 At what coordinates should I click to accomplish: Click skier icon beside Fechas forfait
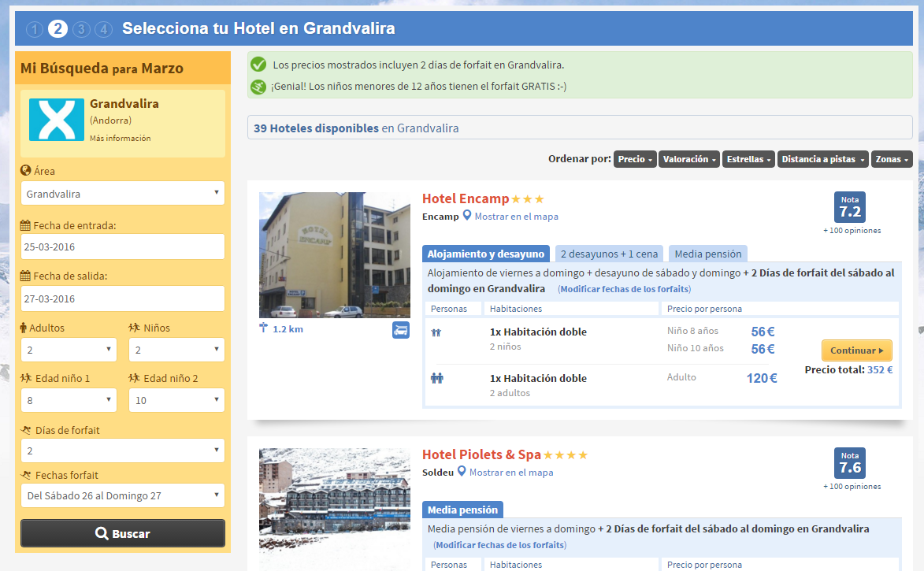tap(26, 475)
